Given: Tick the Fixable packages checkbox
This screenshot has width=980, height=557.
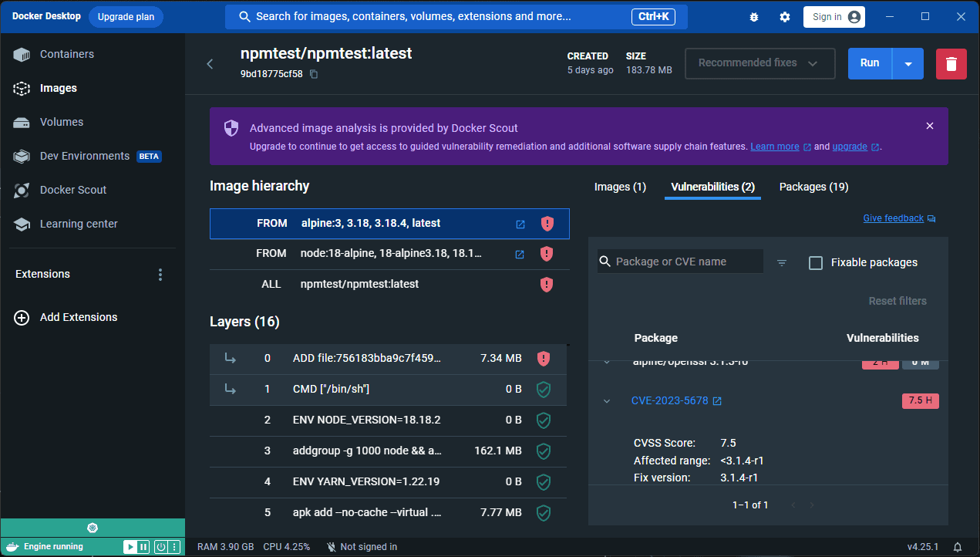Looking at the screenshot, I should pos(816,262).
